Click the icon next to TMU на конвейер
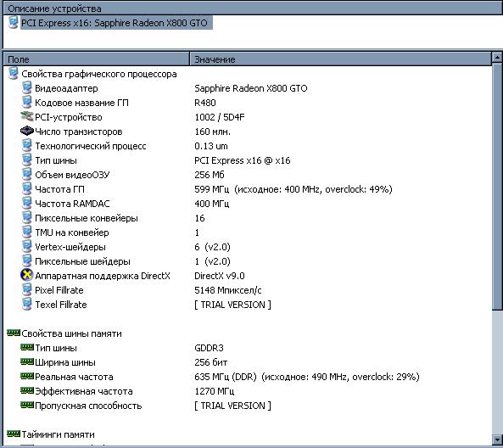The image size is (503, 448). (x=26, y=232)
